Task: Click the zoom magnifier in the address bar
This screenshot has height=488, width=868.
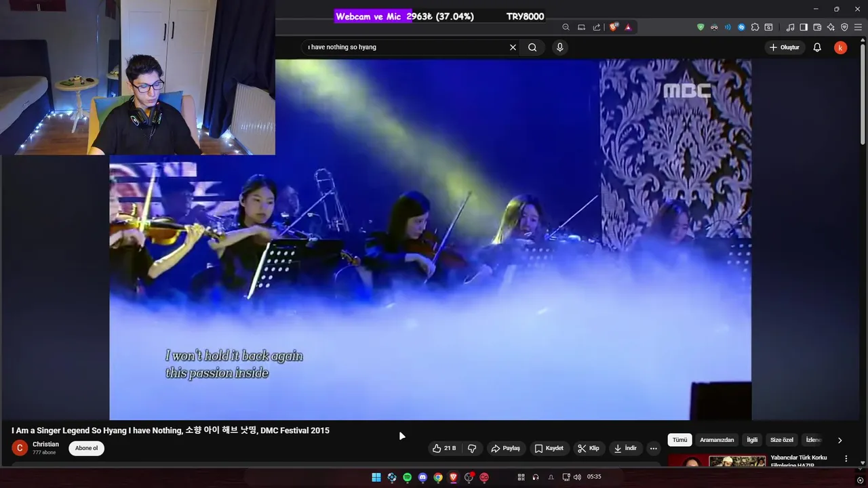Action: pos(566,27)
